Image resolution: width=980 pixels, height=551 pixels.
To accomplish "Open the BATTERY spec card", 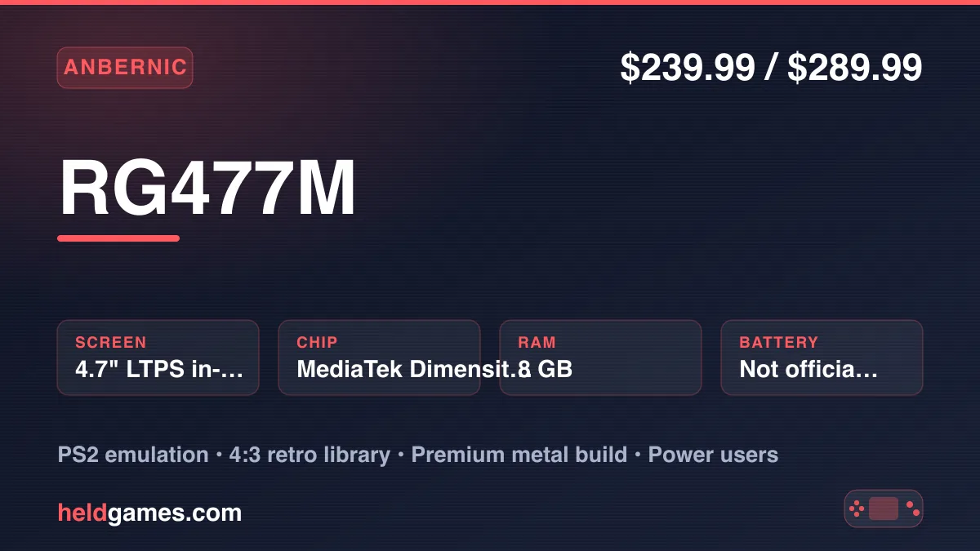I will (x=822, y=358).
